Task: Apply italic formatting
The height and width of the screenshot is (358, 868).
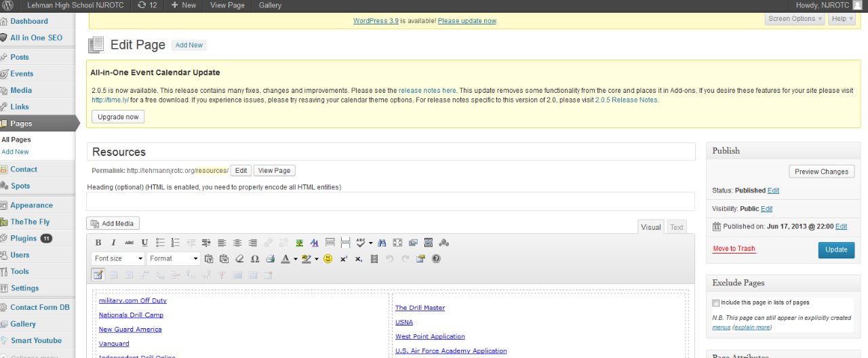Action: click(x=113, y=243)
